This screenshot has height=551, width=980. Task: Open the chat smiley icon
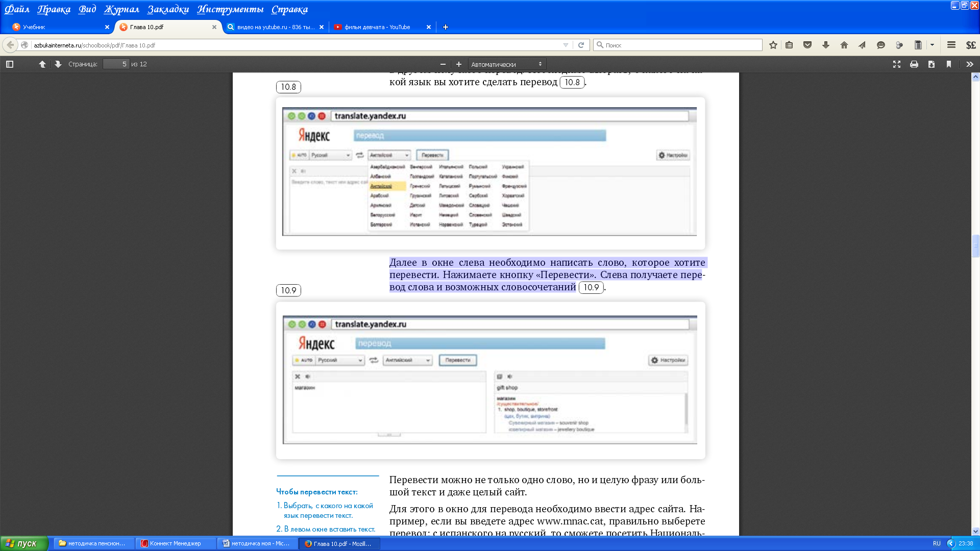point(881,45)
